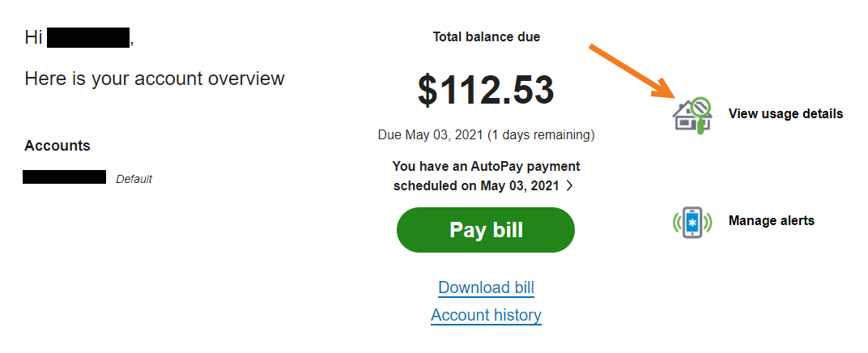Click the green Pay bill button
Viewport: 868px width, 353px height.
click(486, 230)
